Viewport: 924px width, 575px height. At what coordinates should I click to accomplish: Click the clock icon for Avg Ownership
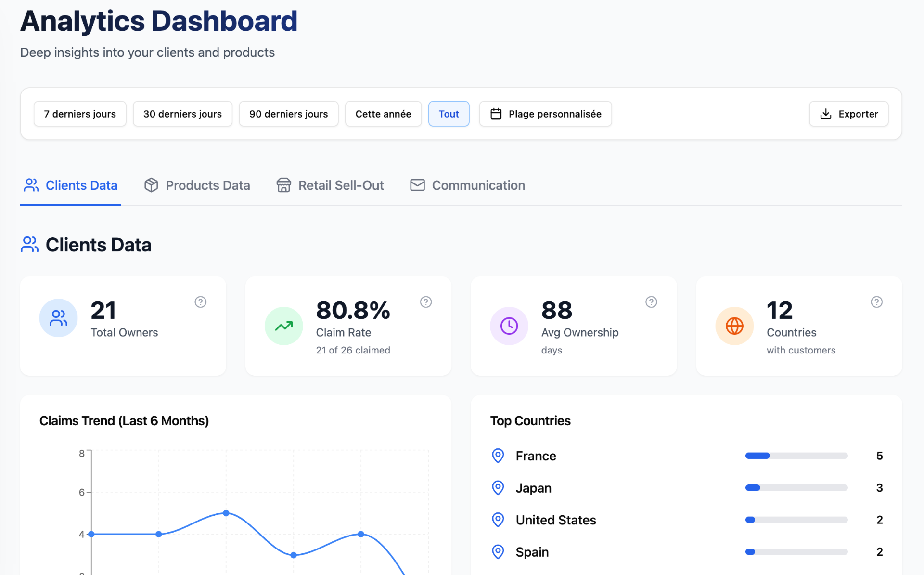click(509, 326)
